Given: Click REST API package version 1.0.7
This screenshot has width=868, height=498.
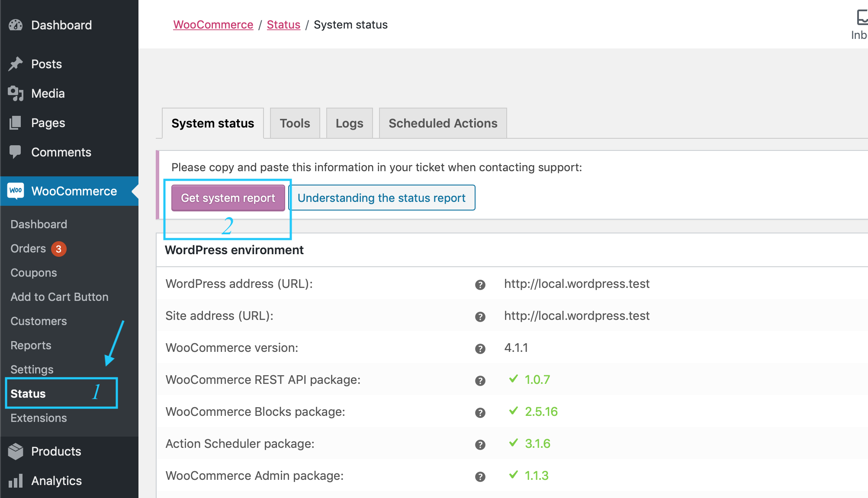Looking at the screenshot, I should coord(537,380).
